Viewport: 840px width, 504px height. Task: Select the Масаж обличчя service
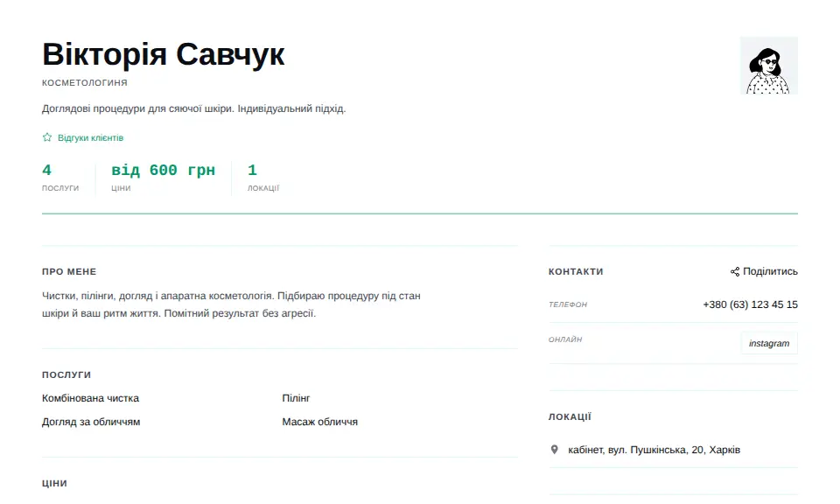click(320, 422)
